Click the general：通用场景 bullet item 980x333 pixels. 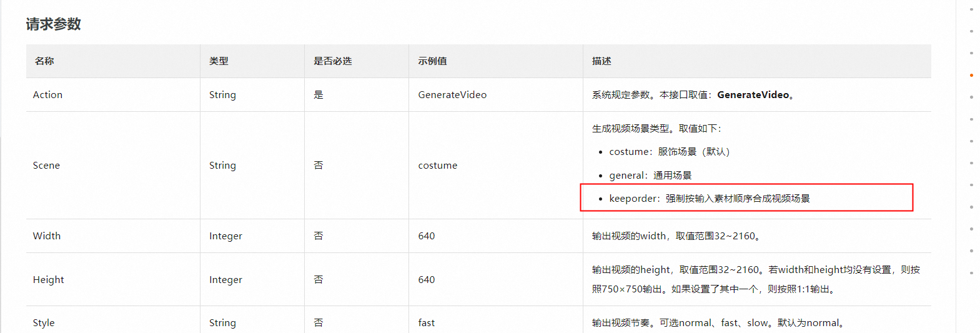(650, 176)
